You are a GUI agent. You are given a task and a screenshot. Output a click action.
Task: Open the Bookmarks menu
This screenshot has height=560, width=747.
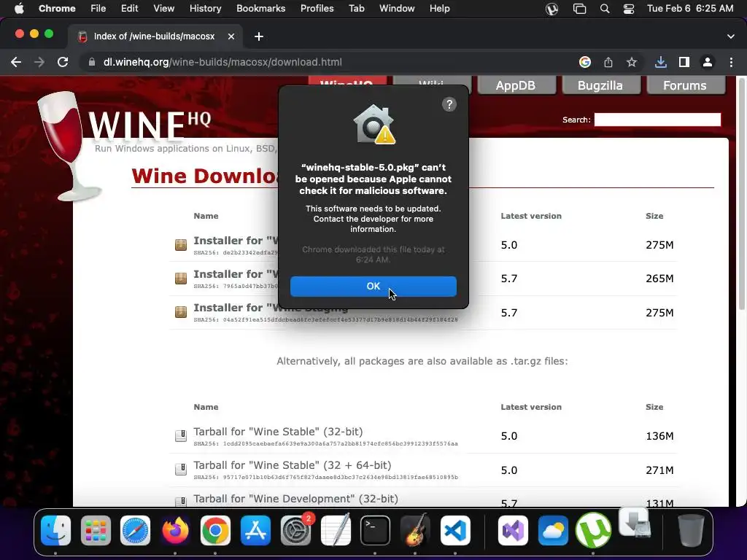(x=260, y=8)
